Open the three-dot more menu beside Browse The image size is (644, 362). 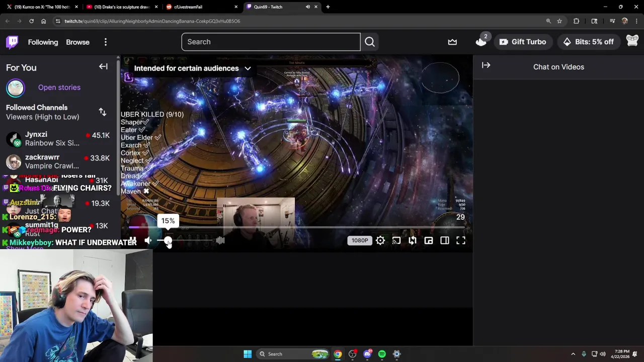105,42
